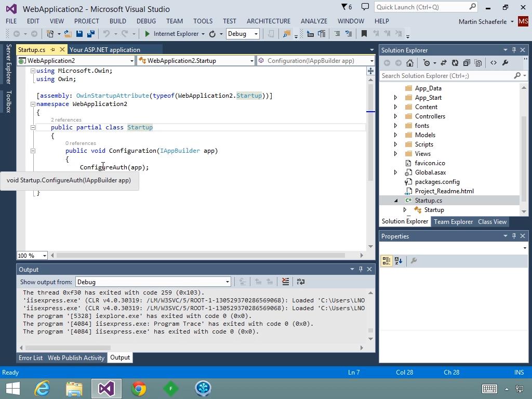Click Clear All icon in Output window
532x399 pixels.
click(x=285, y=282)
